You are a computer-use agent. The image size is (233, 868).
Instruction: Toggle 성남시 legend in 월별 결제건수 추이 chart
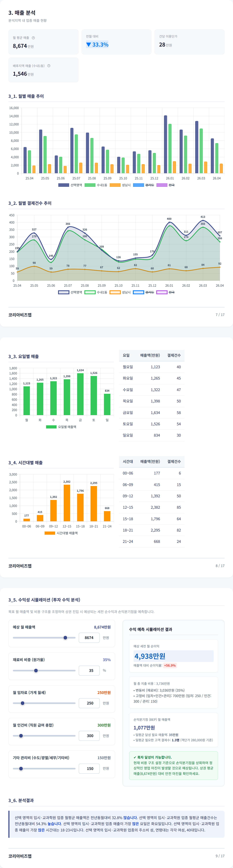click(x=120, y=292)
